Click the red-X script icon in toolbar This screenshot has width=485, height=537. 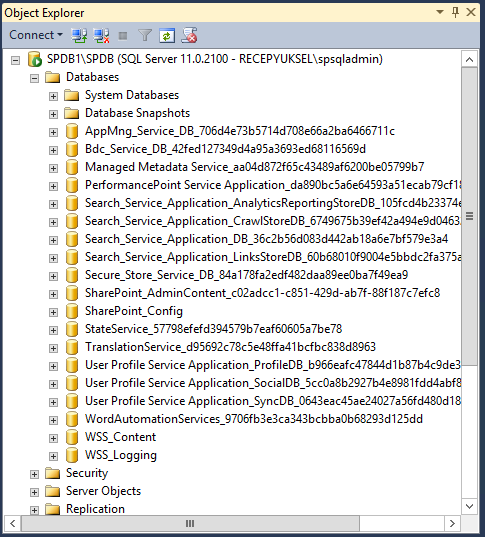tap(189, 35)
